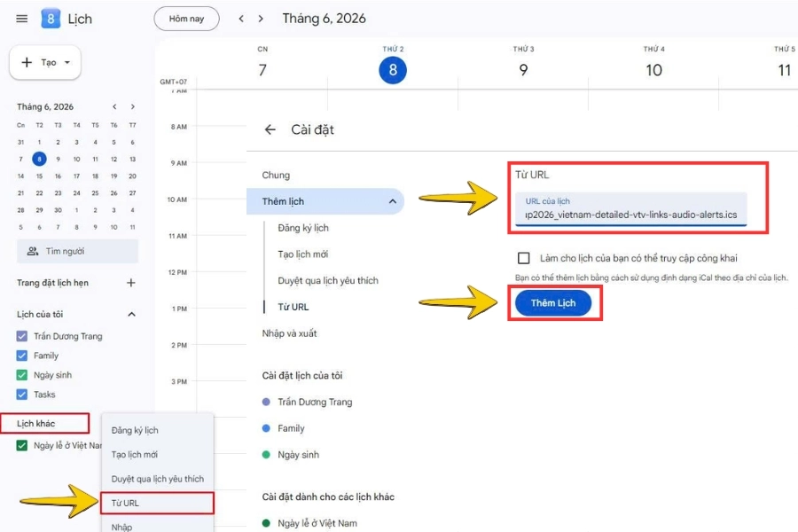Click the Hôm nay button
This screenshot has width=798, height=532.
(x=186, y=19)
